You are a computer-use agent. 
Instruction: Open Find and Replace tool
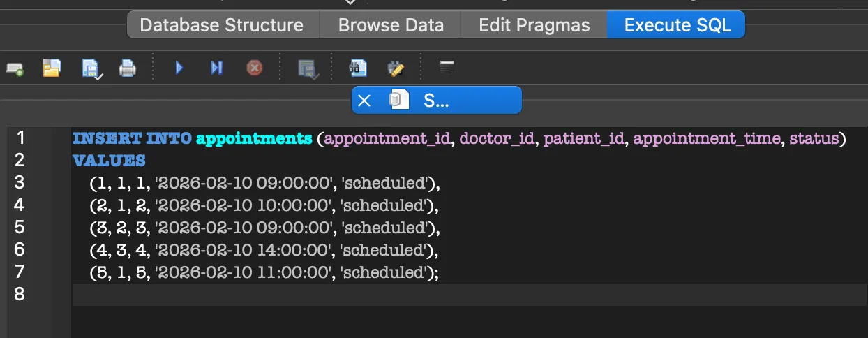396,68
